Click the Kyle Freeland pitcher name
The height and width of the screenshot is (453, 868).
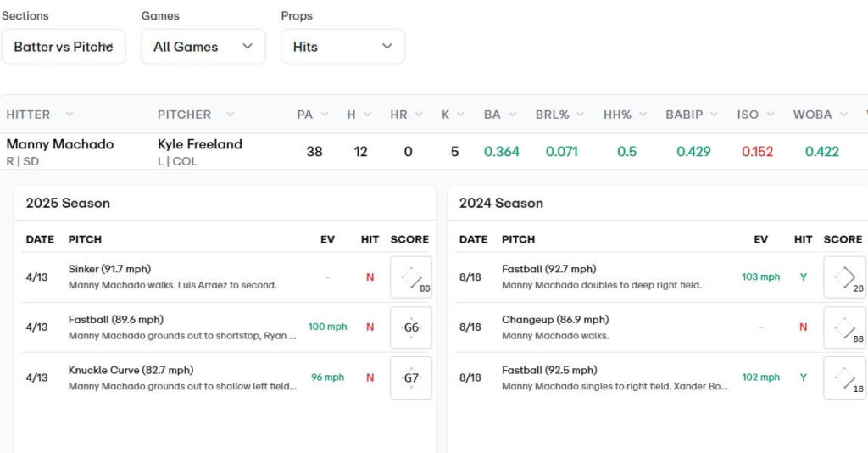[x=200, y=144]
